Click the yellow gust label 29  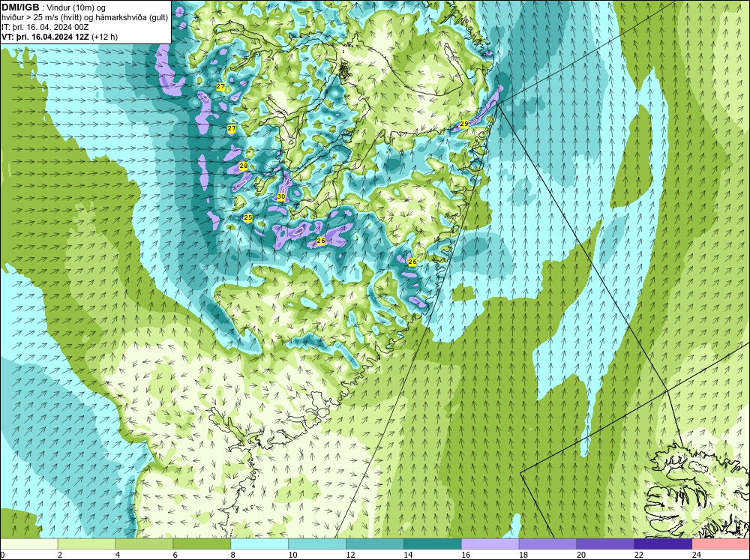click(x=464, y=124)
